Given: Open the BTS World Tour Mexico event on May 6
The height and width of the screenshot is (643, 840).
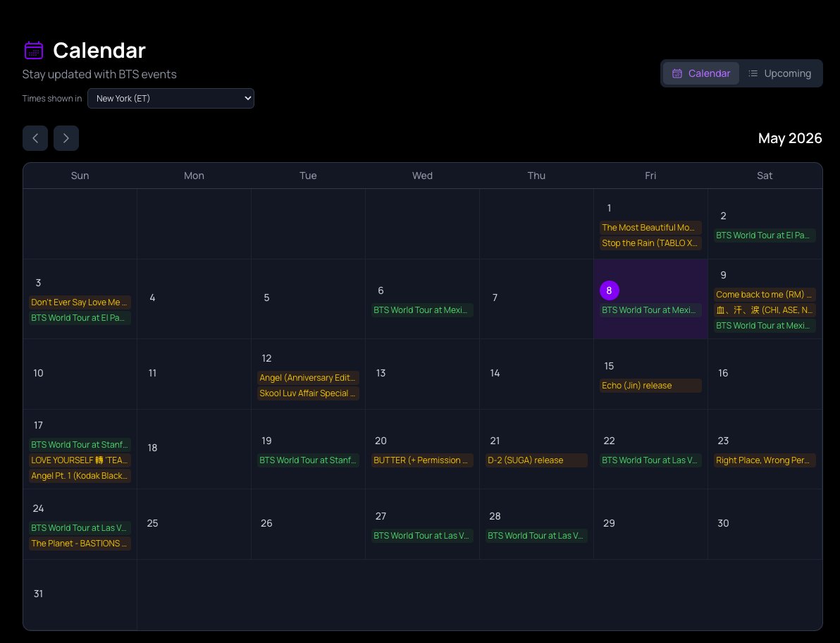Looking at the screenshot, I should (x=422, y=310).
